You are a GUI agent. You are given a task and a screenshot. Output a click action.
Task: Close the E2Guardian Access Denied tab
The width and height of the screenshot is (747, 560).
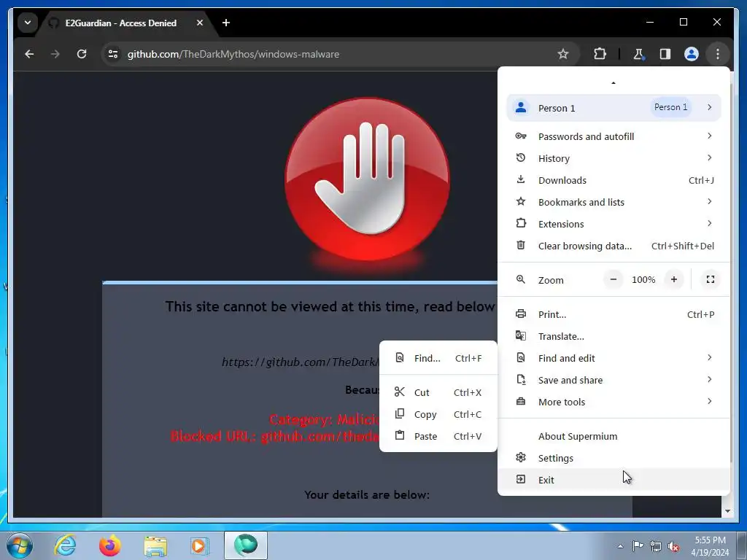pos(200,23)
